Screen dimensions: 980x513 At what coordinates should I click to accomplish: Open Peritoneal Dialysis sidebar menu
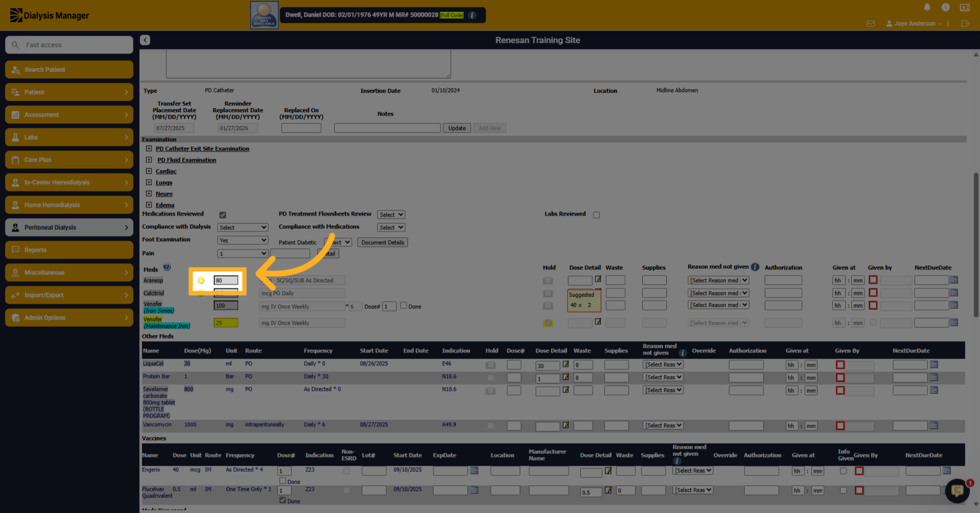tap(69, 227)
